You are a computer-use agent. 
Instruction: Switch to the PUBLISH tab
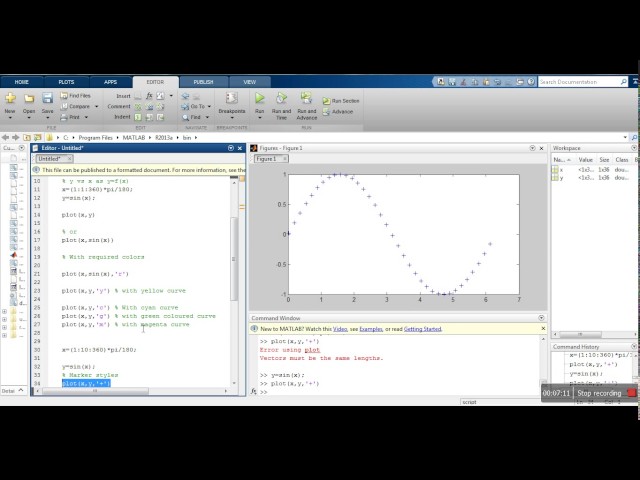click(203, 82)
